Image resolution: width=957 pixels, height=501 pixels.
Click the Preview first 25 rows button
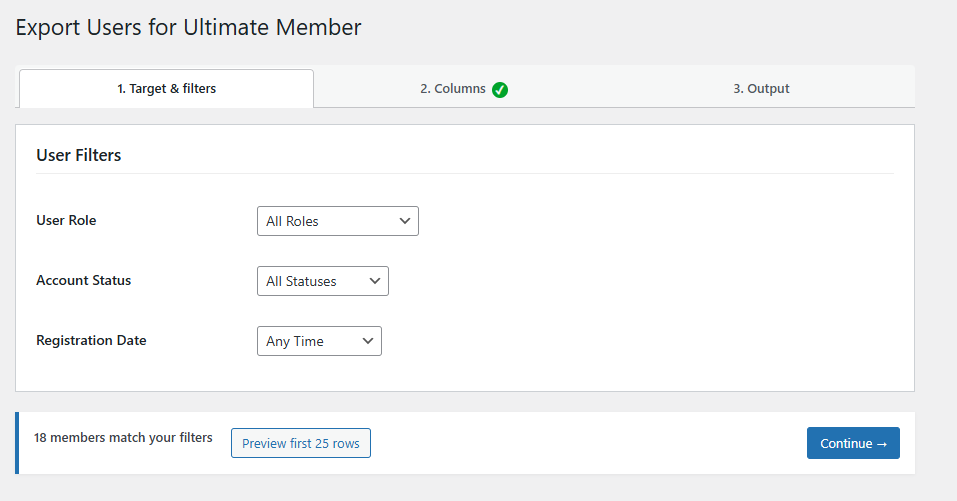coord(301,443)
